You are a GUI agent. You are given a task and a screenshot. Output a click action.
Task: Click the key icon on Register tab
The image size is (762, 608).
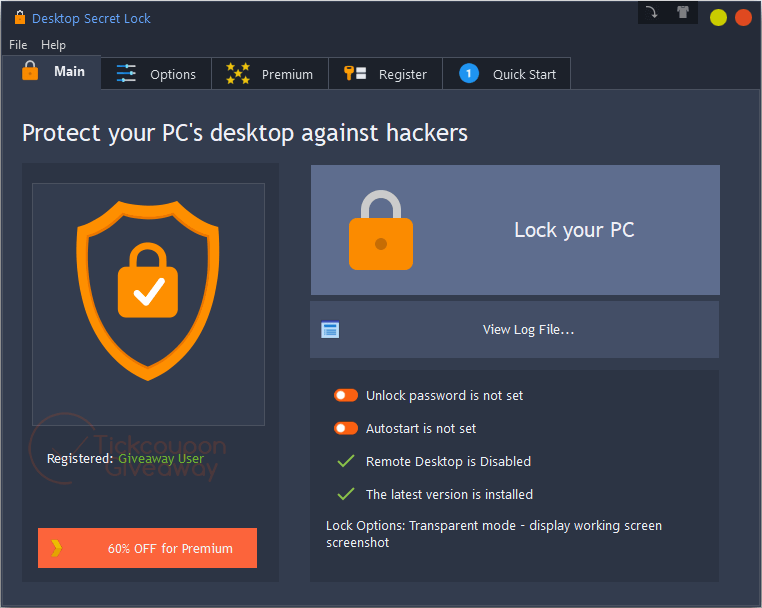point(355,73)
